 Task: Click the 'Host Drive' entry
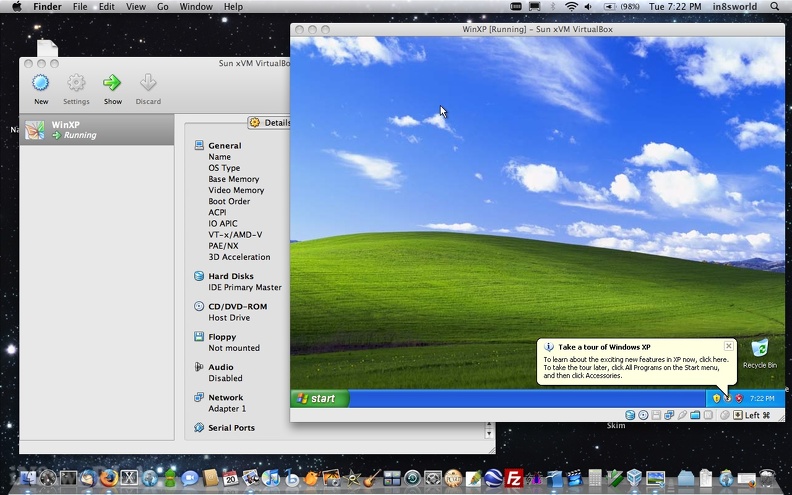point(229,318)
